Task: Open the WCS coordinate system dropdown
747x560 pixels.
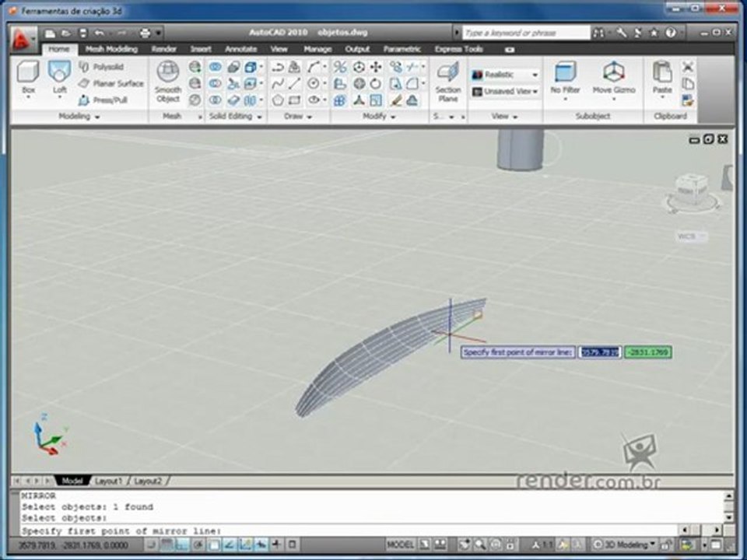Action: tap(692, 236)
